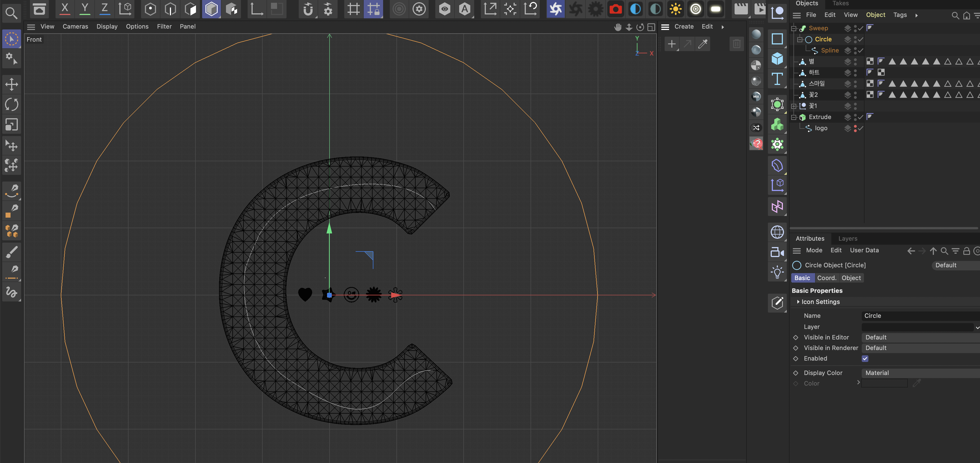The height and width of the screenshot is (463, 980).
Task: Expand the 꽃1 object hierarchy
Action: tap(794, 106)
